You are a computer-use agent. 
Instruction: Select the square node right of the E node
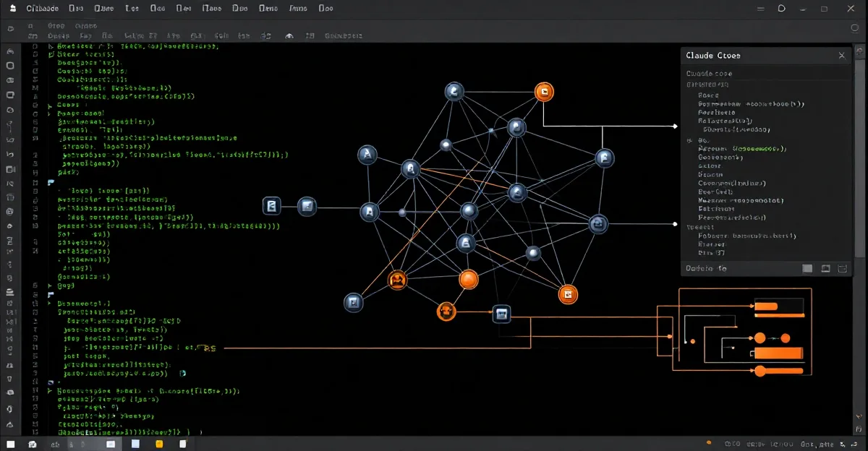[307, 207]
